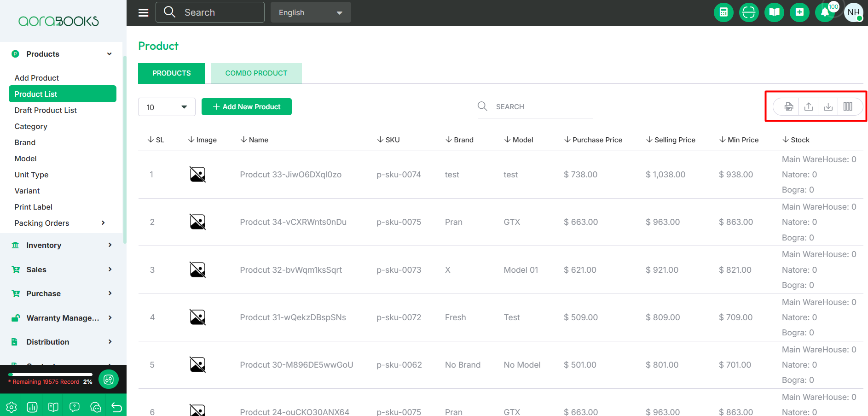Viewport: 868px width, 416px height.
Task: Open the column visibility icon
Action: (x=848, y=107)
